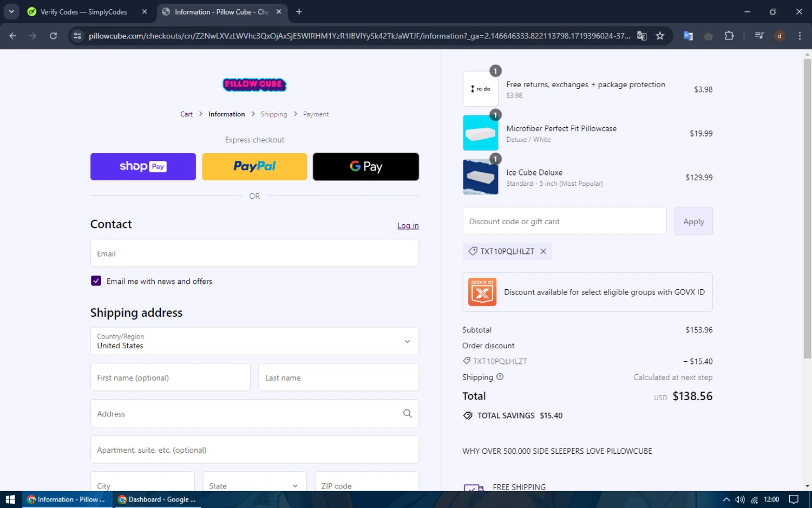Open the Chrome three-dot menu
The width and height of the screenshot is (812, 508).
800,36
